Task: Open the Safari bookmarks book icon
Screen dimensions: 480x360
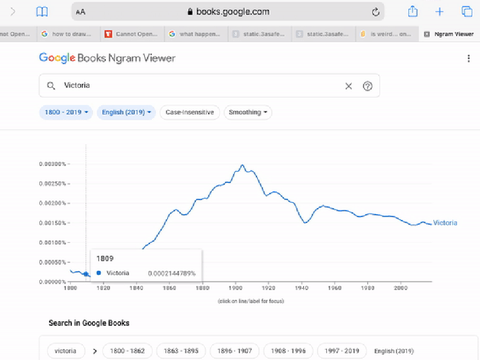Action: click(42, 12)
